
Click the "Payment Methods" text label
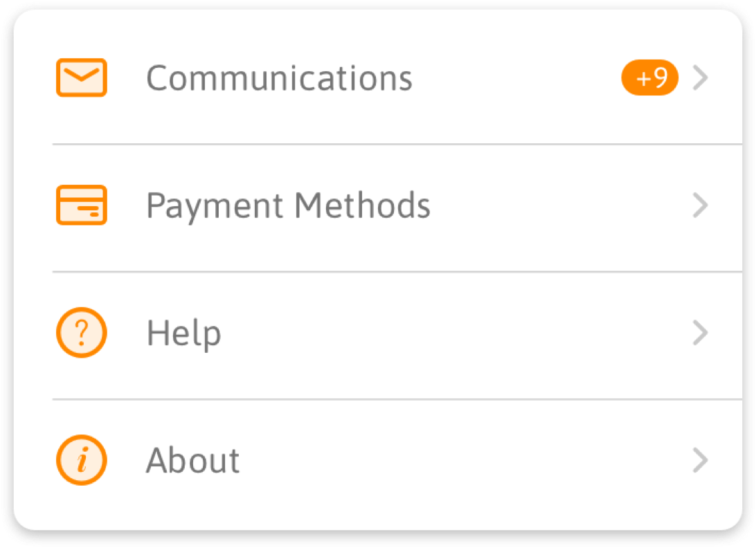(x=288, y=205)
